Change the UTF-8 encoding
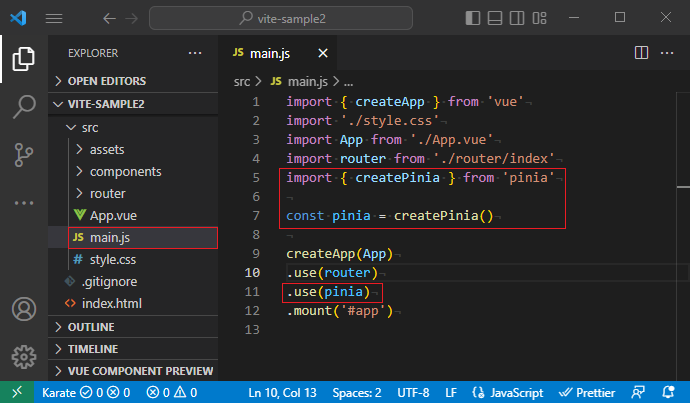 [x=413, y=392]
